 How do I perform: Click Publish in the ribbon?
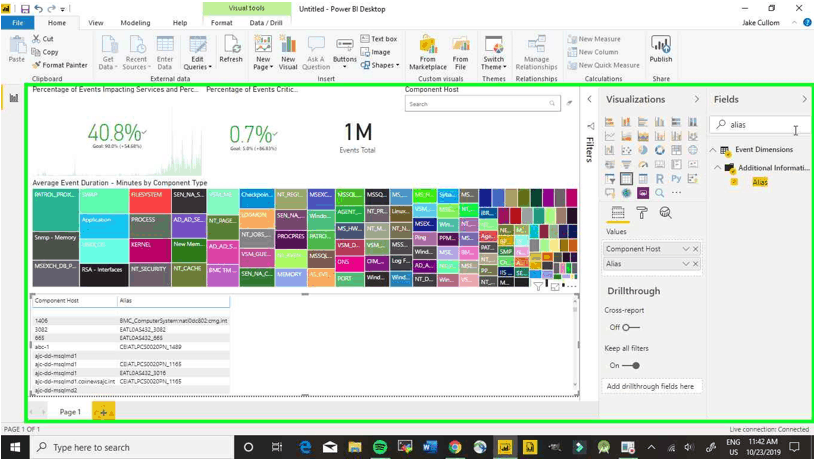660,49
